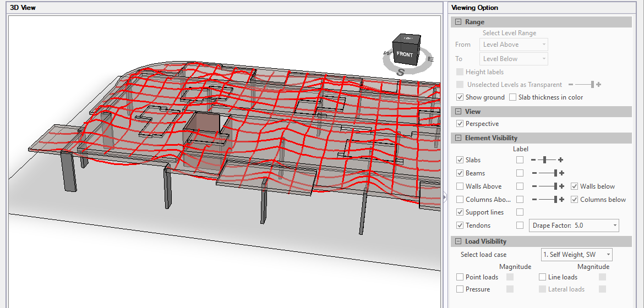This screenshot has height=308, width=644.
Task: Click plus icon on Columns Above transparency slider
Action: pyautogui.click(x=562, y=200)
